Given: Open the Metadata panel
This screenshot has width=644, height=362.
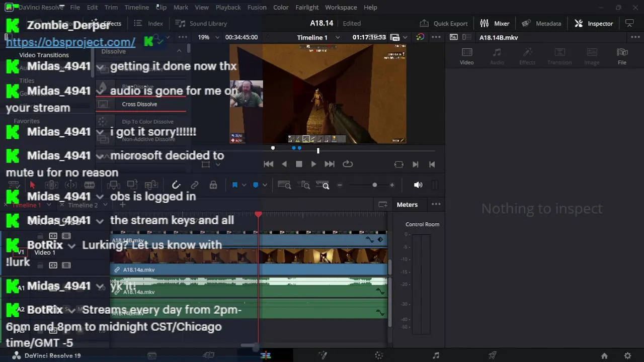Looking at the screenshot, I should 541,23.
